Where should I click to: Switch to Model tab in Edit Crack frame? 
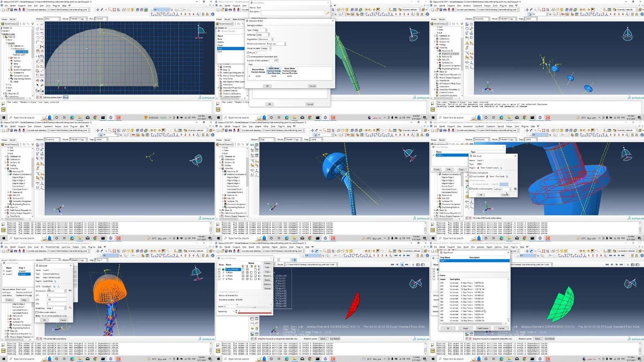(433, 140)
